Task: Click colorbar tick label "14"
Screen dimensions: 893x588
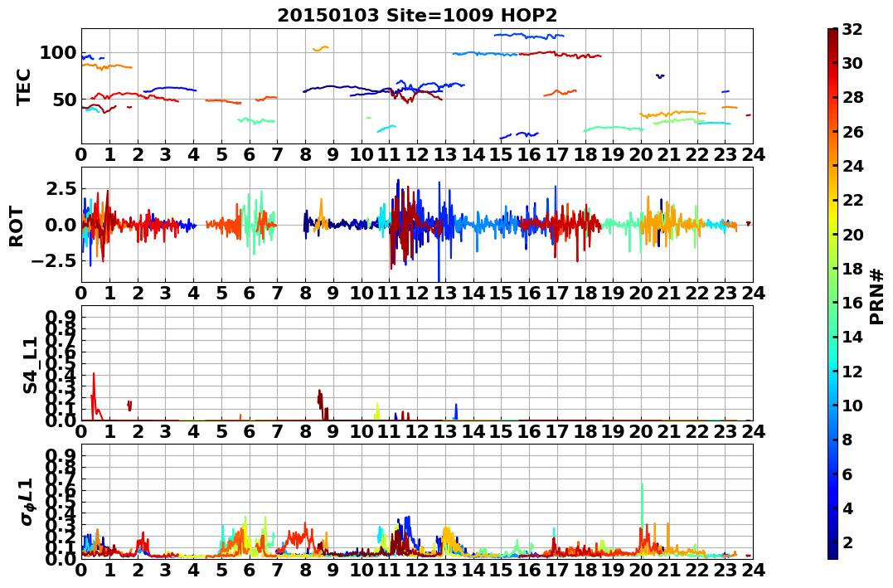Action: [852, 337]
